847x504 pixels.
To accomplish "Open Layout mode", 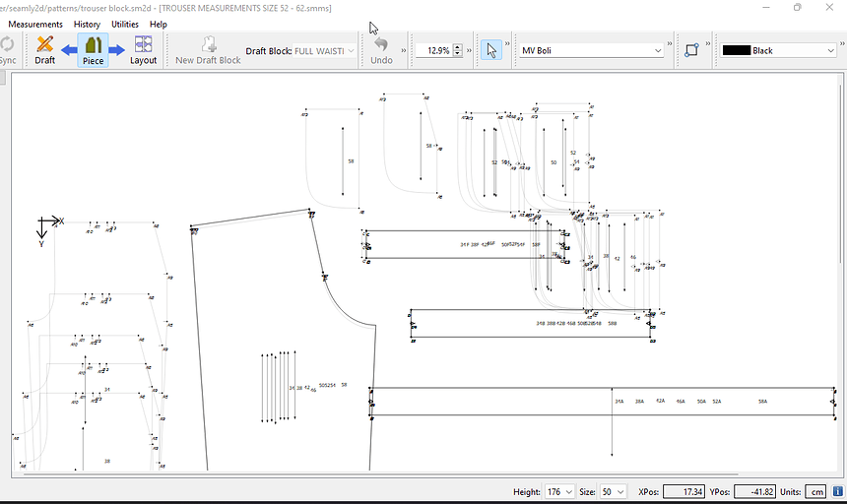I will pos(143,49).
